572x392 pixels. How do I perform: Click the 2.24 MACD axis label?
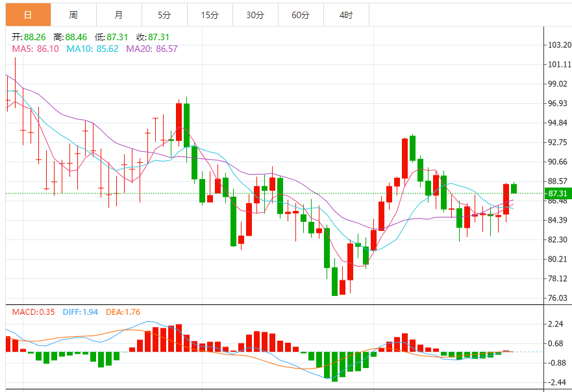556,324
